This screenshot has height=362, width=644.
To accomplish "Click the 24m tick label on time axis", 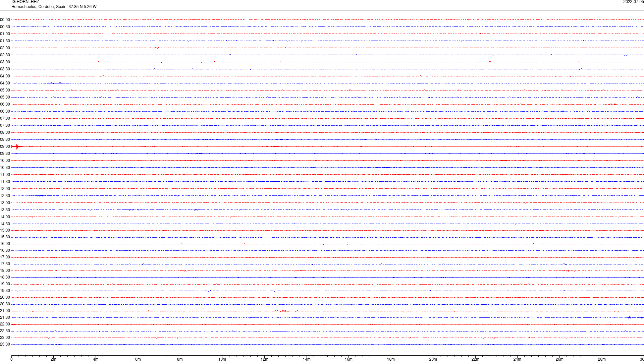I will pyautogui.click(x=517, y=359).
